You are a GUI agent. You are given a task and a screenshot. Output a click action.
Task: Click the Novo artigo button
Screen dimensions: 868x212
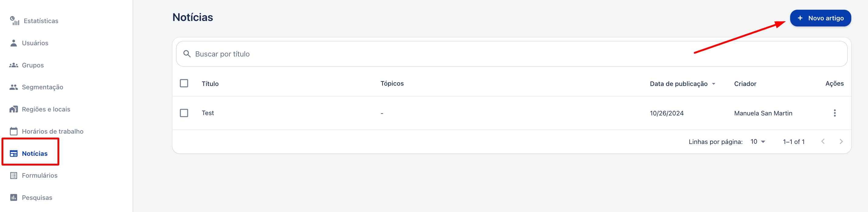pyautogui.click(x=820, y=18)
